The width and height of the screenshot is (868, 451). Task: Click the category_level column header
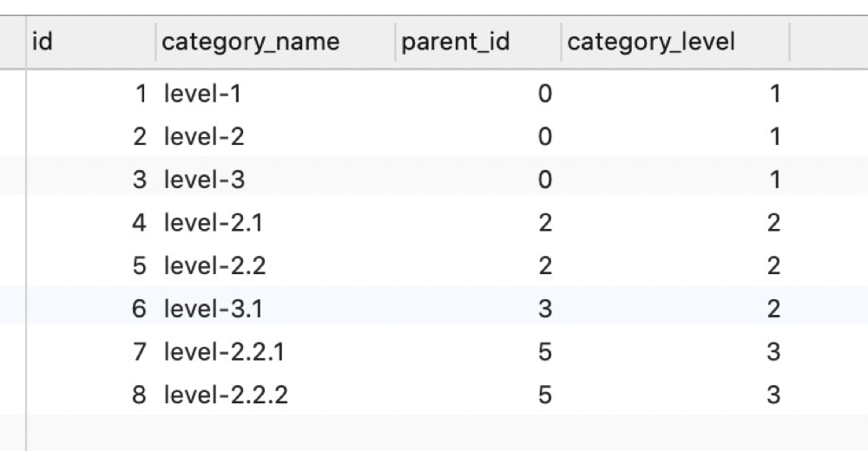click(675, 42)
